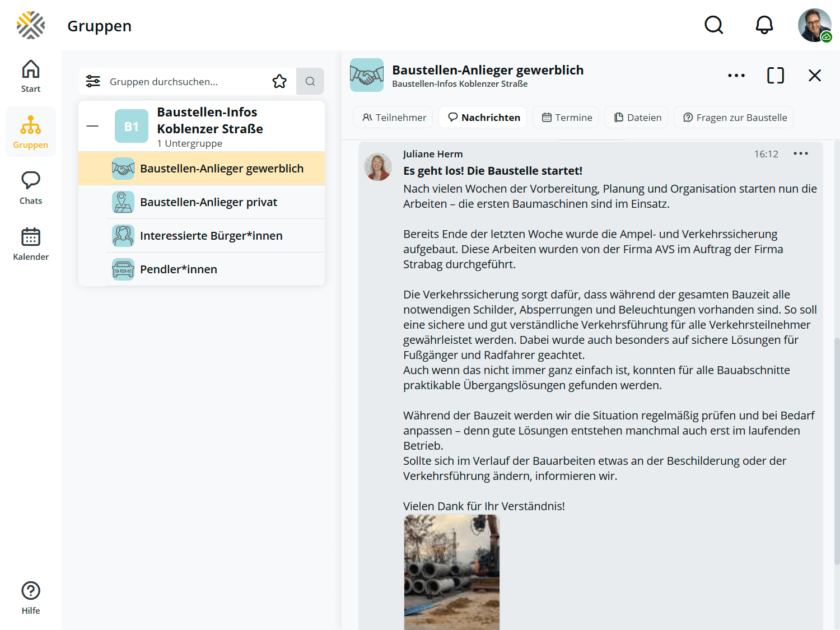Open the group filter settings icon
Viewport: 840px width, 630px height.
point(93,82)
